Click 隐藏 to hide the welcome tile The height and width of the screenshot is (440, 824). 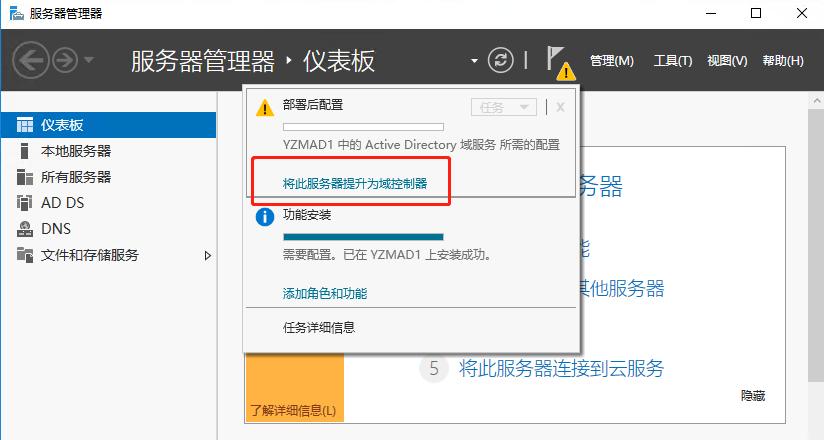point(753,396)
